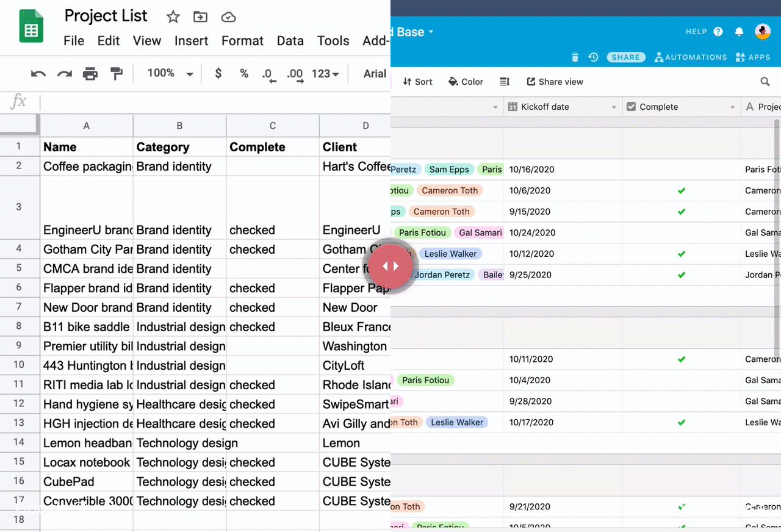The width and height of the screenshot is (781, 532).
Task: Click the 'Leslie Walker' tag near 10/12/2020
Action: point(450,254)
